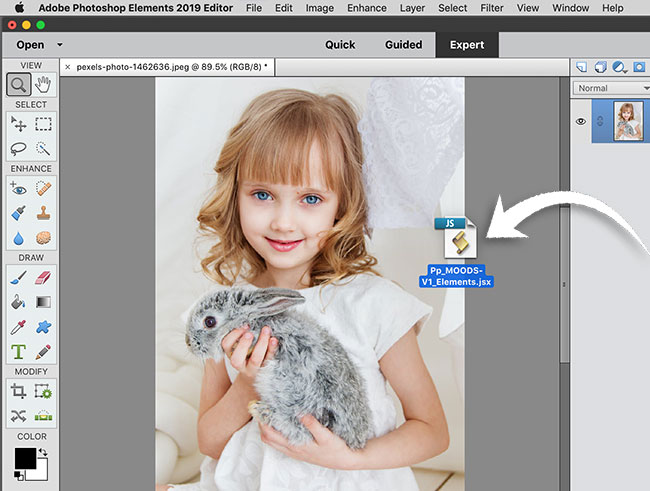Select the pexels-photo-1462636.jpeg document tab
The height and width of the screenshot is (491, 650).
point(167,67)
